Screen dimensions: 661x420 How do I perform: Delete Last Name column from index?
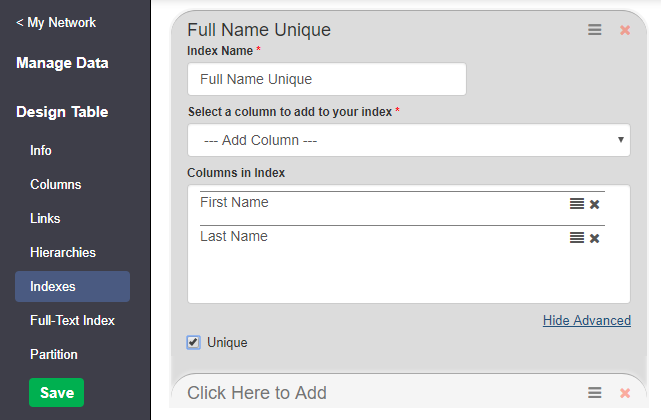[595, 238]
